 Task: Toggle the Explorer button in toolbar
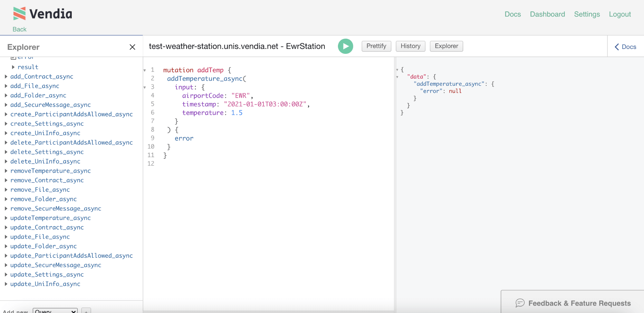pos(447,46)
